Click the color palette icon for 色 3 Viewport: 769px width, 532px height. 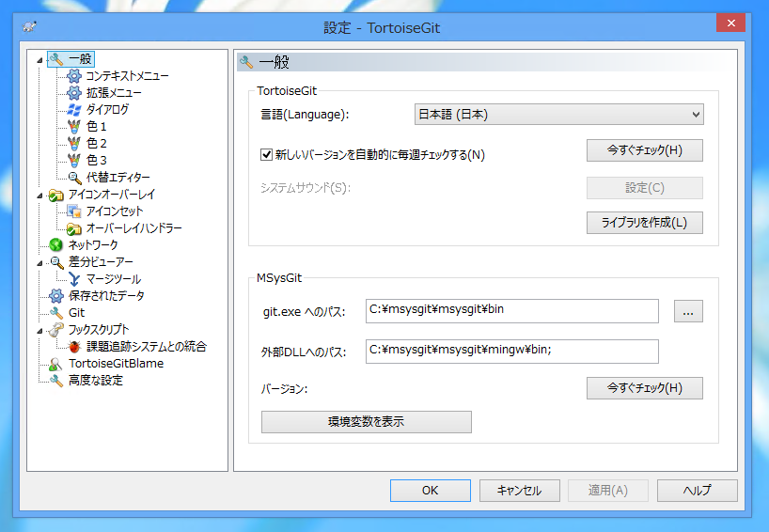click(x=74, y=161)
